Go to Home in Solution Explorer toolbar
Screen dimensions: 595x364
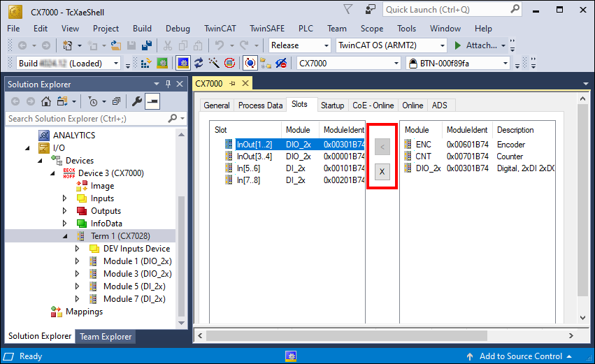click(46, 101)
